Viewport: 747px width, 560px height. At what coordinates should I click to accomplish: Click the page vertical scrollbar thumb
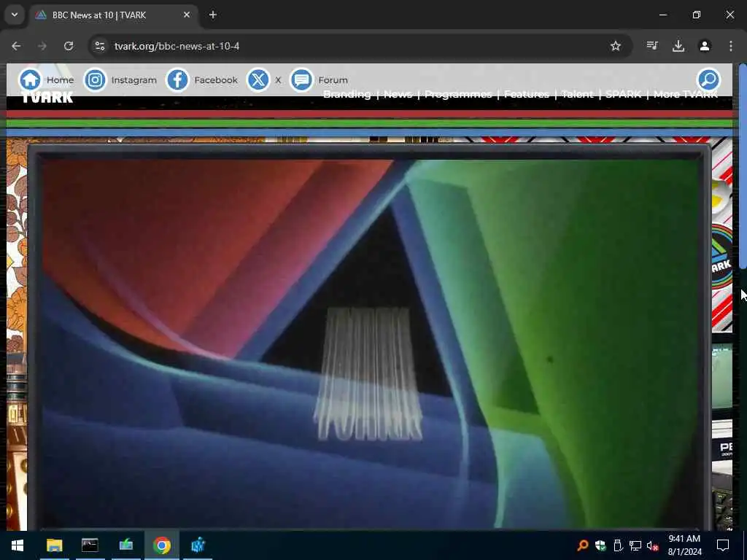pos(742,167)
